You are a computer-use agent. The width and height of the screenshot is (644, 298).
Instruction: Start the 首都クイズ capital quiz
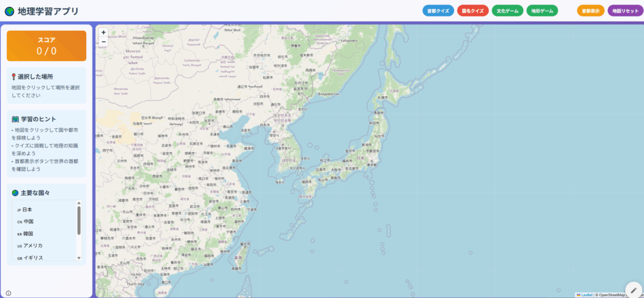[x=438, y=11]
